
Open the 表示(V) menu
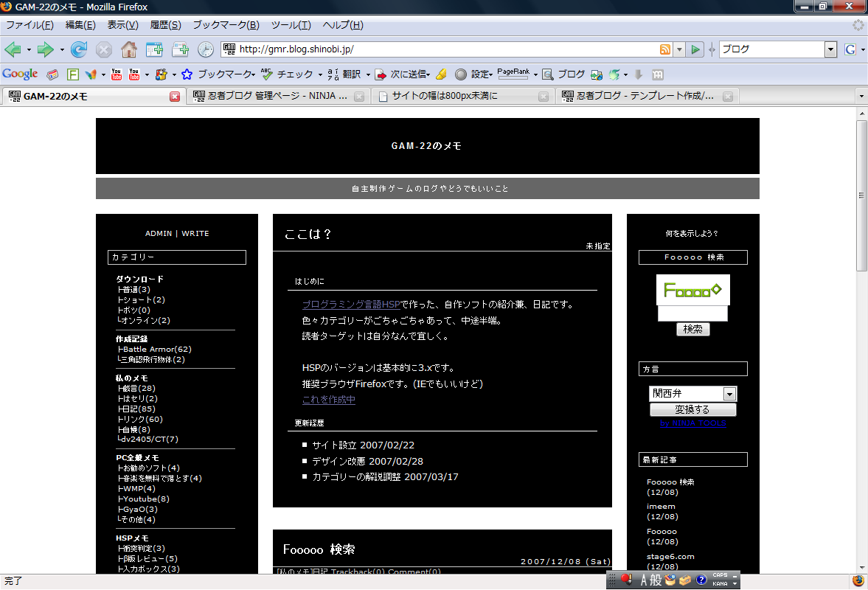pos(122,25)
